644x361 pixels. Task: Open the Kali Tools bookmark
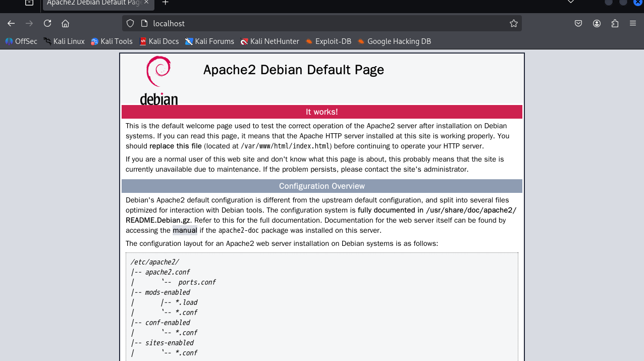point(112,41)
